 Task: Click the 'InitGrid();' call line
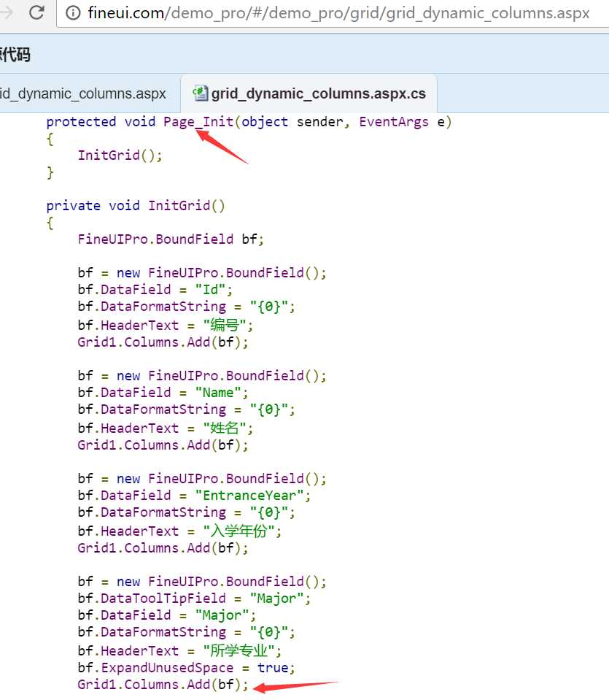[x=120, y=155]
